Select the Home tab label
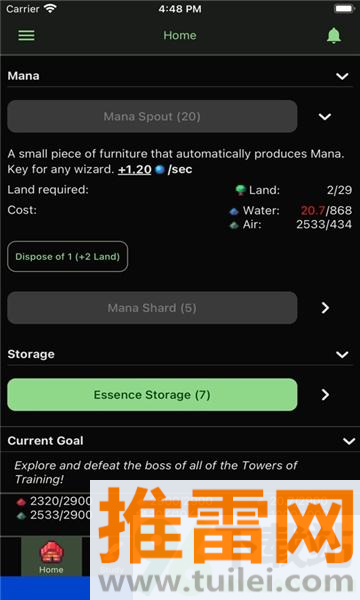360x600 pixels. [x=51, y=569]
